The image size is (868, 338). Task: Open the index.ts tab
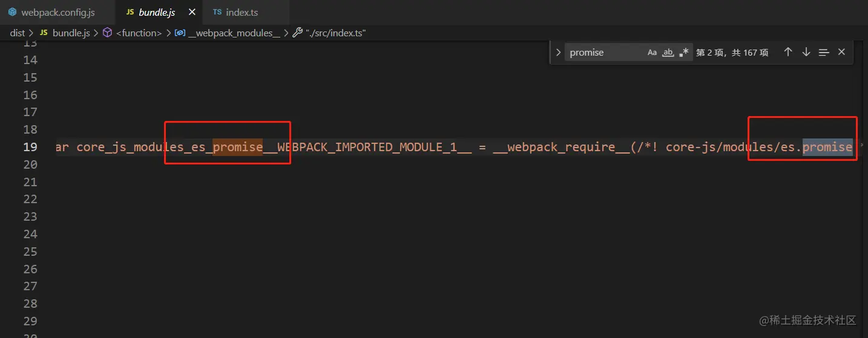[242, 12]
